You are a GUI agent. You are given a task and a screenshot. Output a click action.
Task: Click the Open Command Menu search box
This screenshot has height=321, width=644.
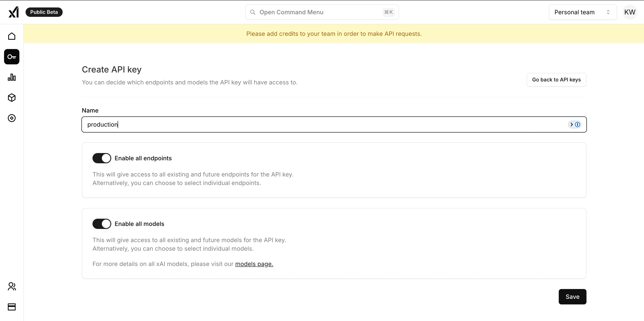point(322,12)
